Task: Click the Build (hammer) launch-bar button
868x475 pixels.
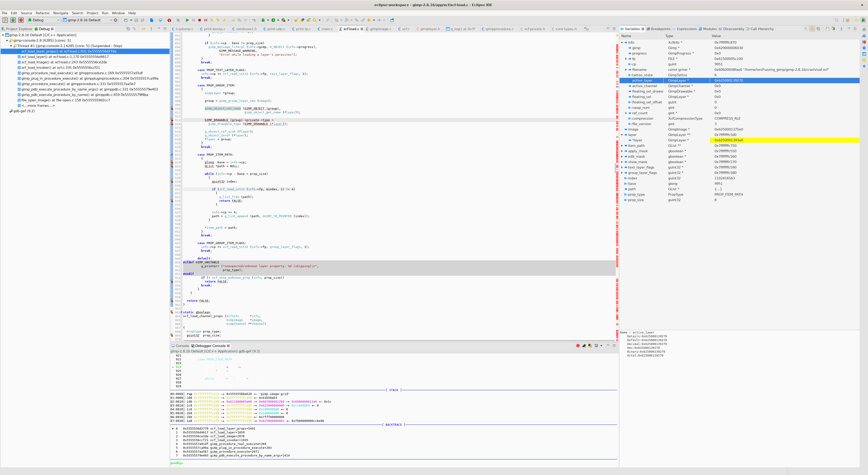Action: [5, 20]
